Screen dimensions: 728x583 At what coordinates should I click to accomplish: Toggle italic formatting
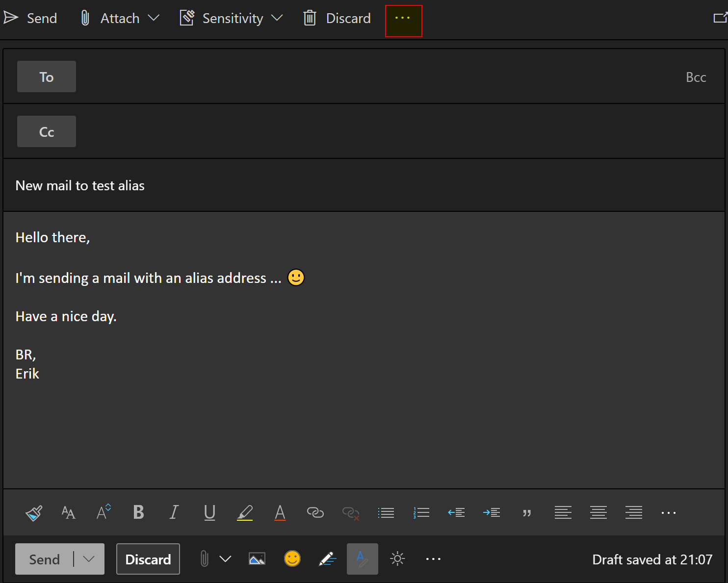(x=174, y=513)
